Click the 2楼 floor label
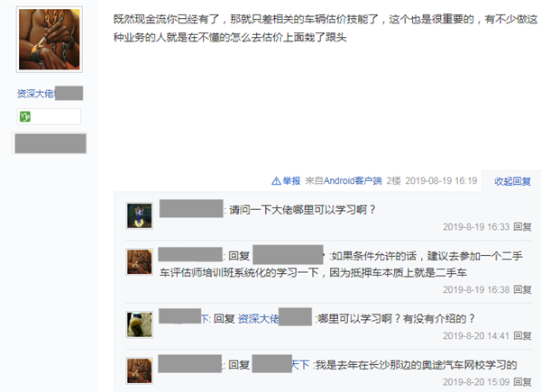541x392 pixels. tap(393, 181)
